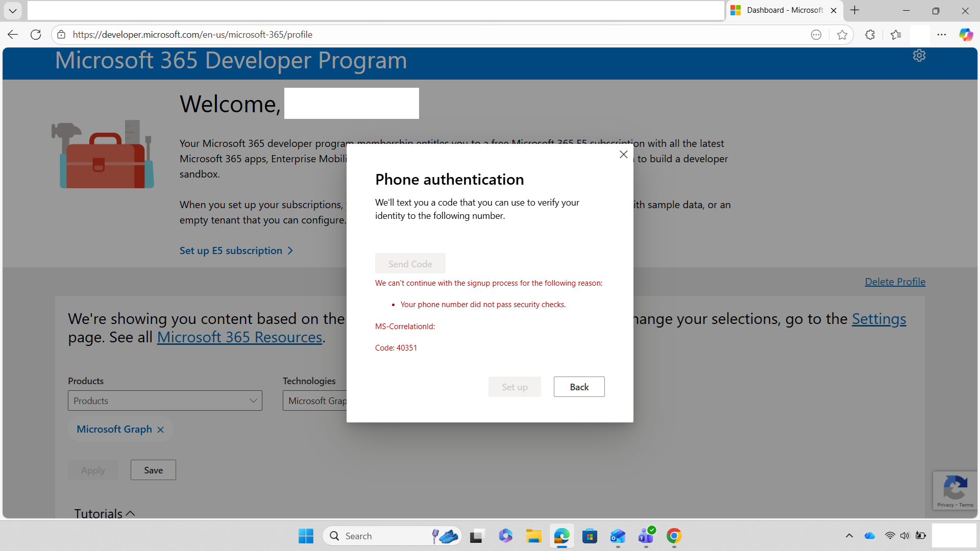Open Outlook from taskbar
This screenshot has height=551, width=980.
pos(618,536)
